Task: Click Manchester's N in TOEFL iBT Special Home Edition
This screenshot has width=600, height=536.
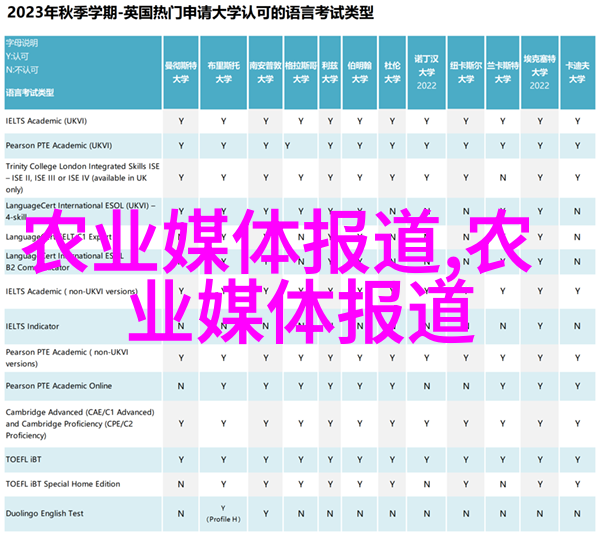Action: tap(181, 485)
